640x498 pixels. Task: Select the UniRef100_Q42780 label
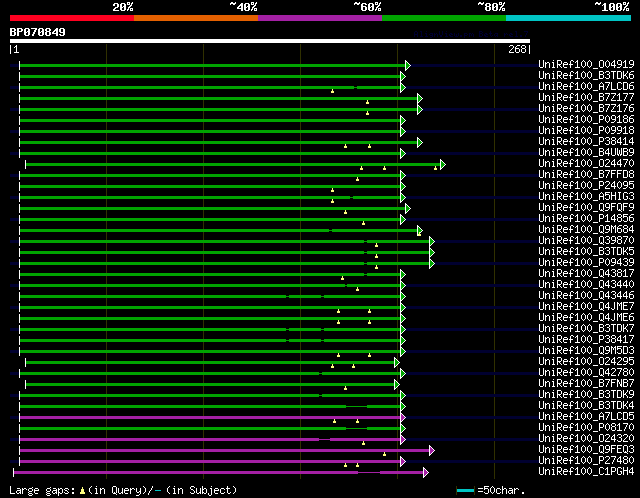click(586, 373)
